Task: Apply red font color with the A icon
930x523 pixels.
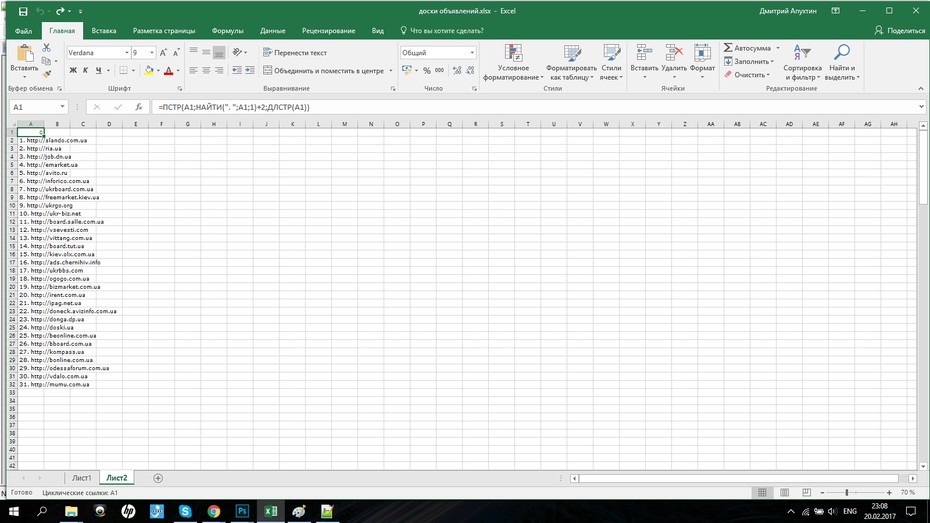Action: [168, 71]
